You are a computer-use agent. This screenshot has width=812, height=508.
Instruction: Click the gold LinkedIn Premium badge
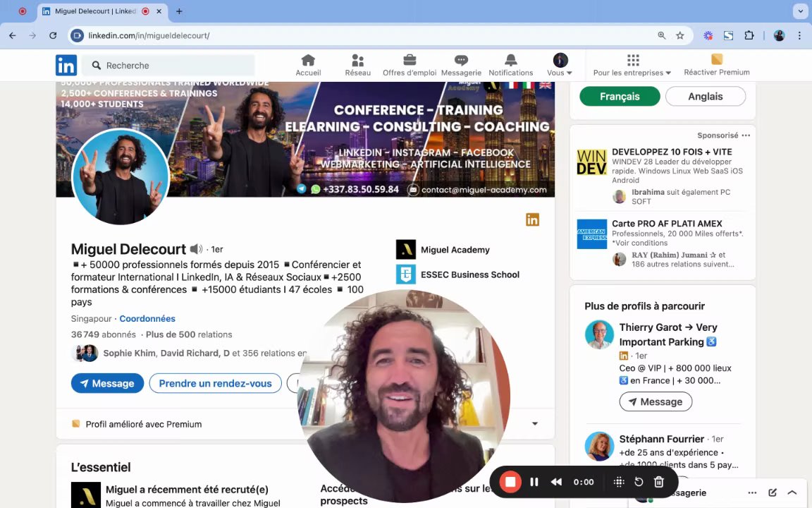pyautogui.click(x=532, y=220)
